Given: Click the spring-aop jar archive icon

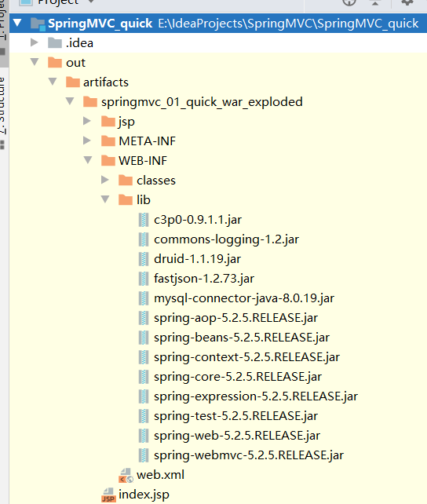Looking at the screenshot, I should coord(144,318).
